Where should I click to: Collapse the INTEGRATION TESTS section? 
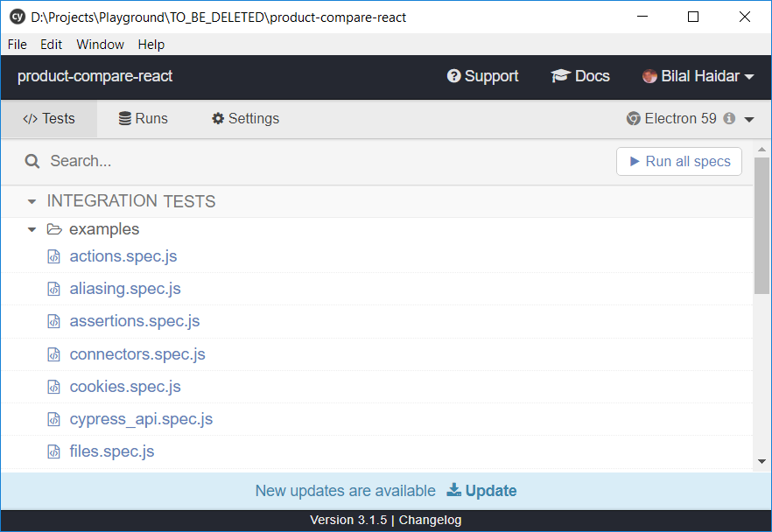point(32,202)
